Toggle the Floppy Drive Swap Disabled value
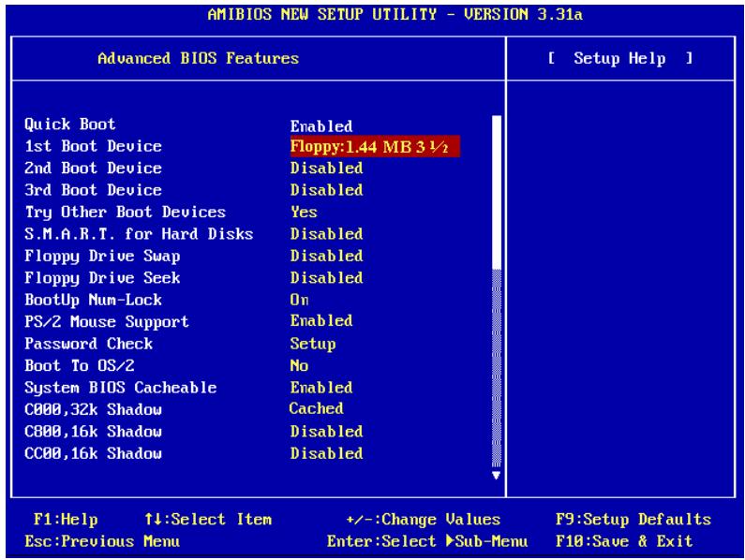The image size is (745, 560). [x=326, y=256]
